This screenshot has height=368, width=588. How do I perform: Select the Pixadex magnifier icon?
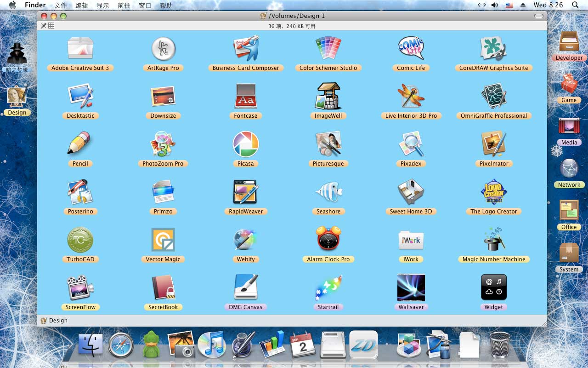click(411, 144)
